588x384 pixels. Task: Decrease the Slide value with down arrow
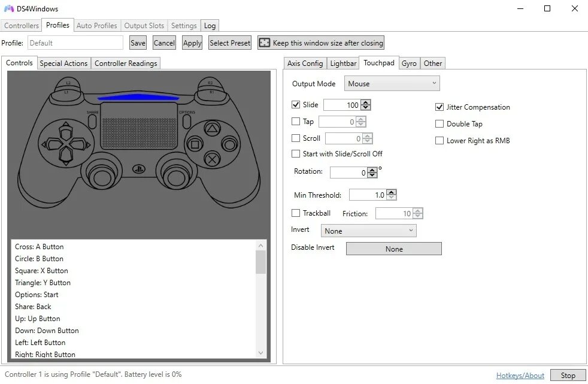(366, 108)
